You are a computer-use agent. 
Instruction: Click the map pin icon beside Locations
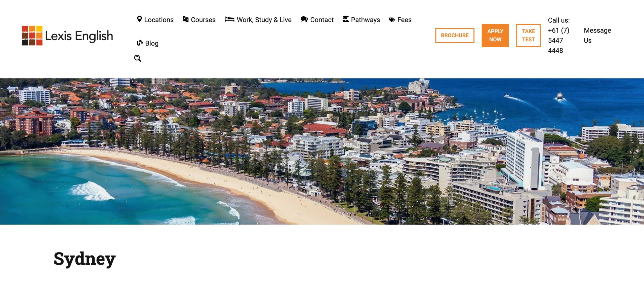pos(139,19)
